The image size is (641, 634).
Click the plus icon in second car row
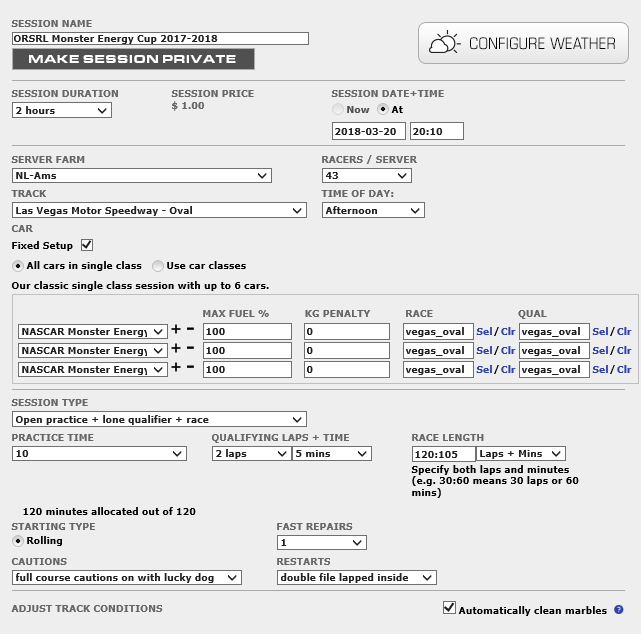point(175,350)
